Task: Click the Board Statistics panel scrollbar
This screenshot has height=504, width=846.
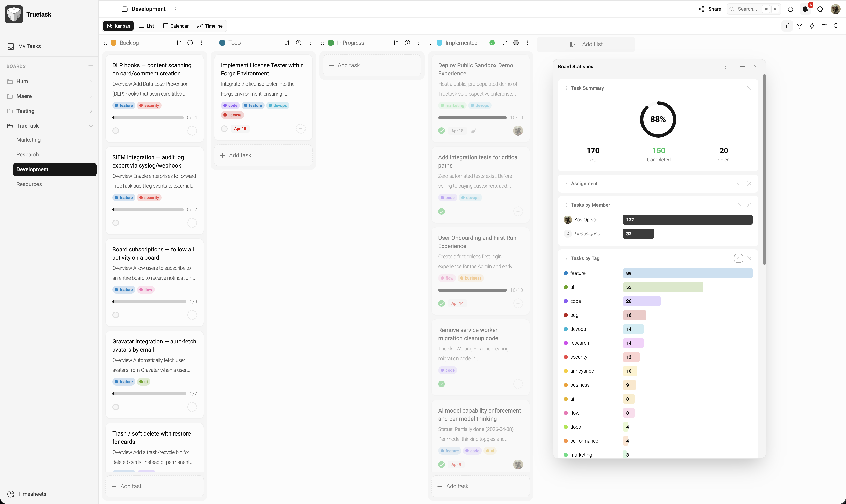Action: point(765,170)
